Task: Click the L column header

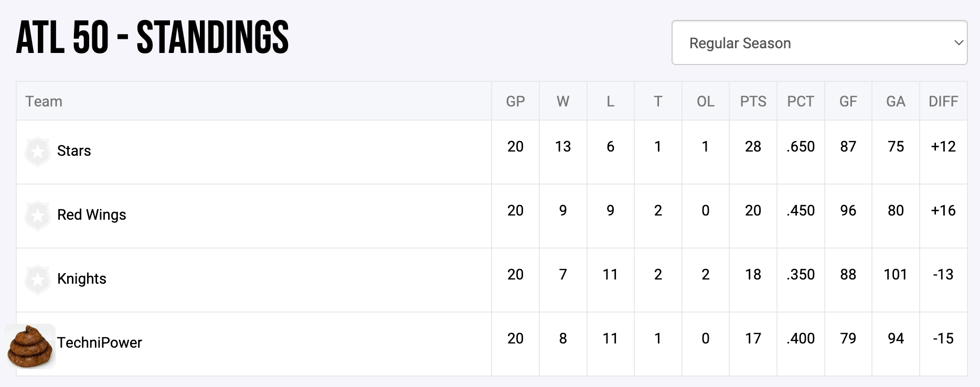Action: [610, 101]
